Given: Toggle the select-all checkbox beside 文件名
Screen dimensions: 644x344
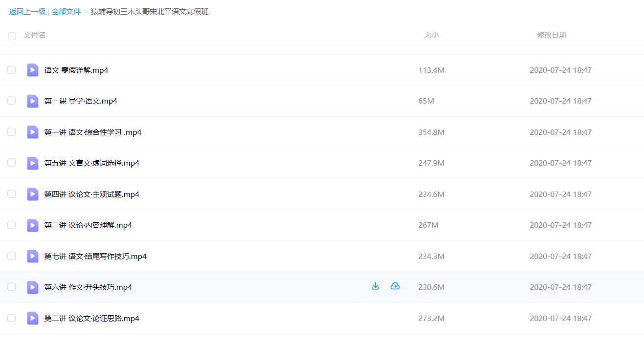Looking at the screenshot, I should [12, 36].
